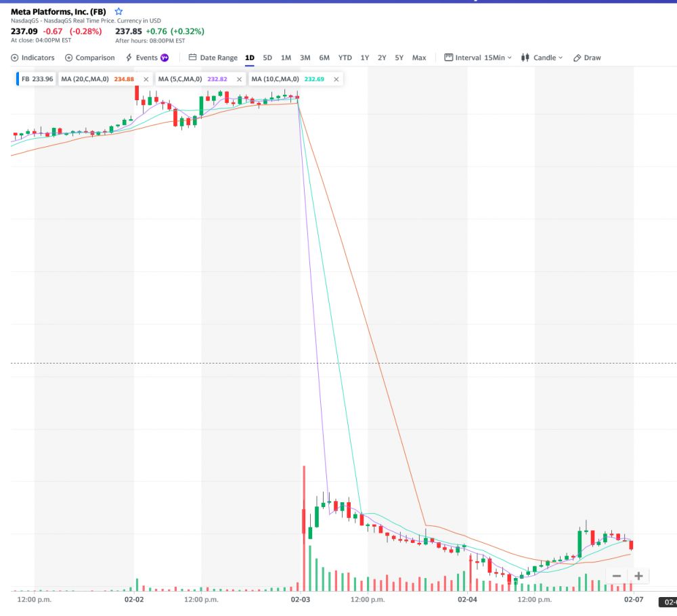Image resolution: width=677 pixels, height=616 pixels.
Task: Expand the Interval 15Min dropdown
Action: (x=478, y=58)
